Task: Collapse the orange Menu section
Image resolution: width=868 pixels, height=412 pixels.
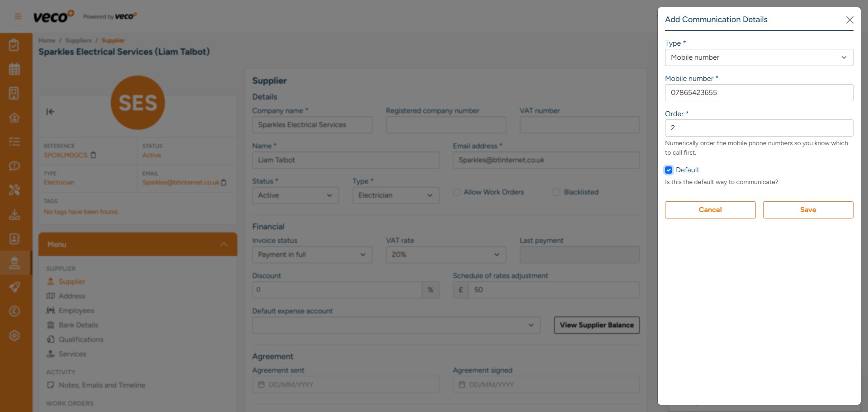Action: point(138,244)
